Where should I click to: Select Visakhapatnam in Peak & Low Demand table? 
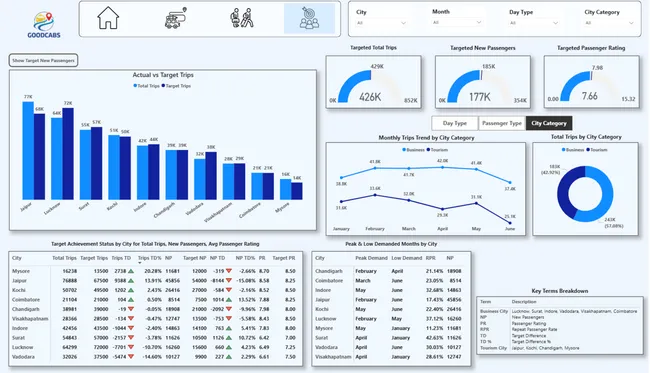pos(333,356)
